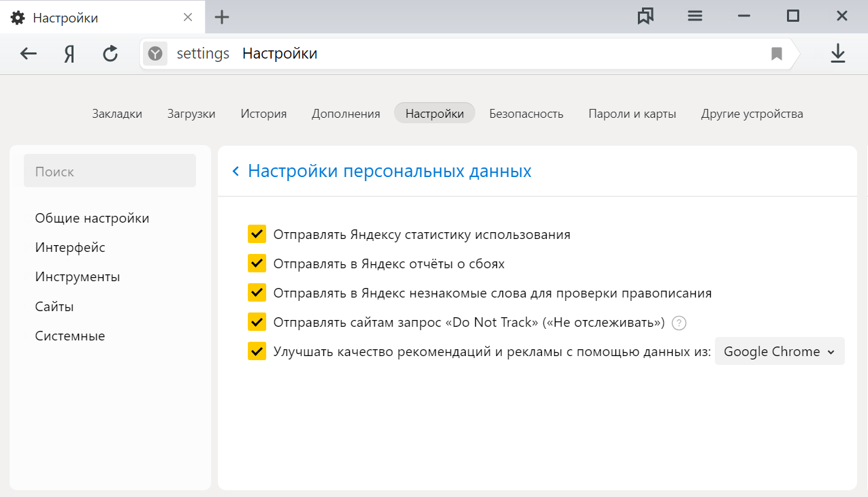Screen dimensions: 868x497
Task: Open the Сайты settings section
Action: tap(54, 307)
